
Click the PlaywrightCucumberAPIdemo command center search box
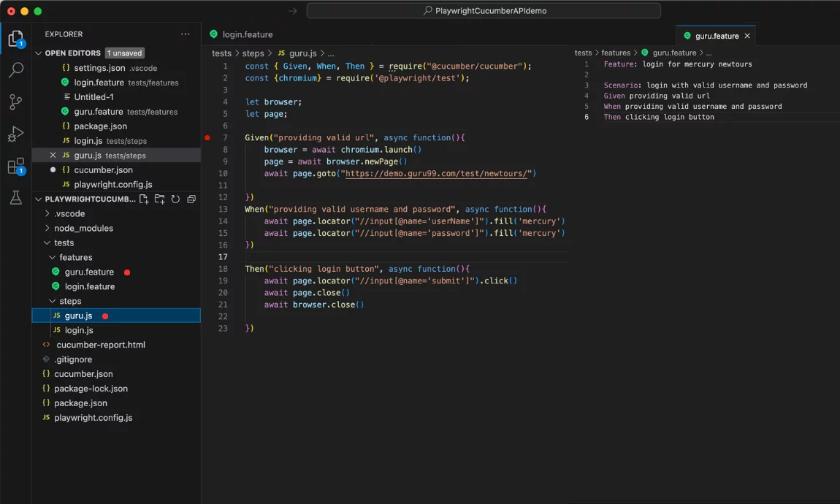484,11
